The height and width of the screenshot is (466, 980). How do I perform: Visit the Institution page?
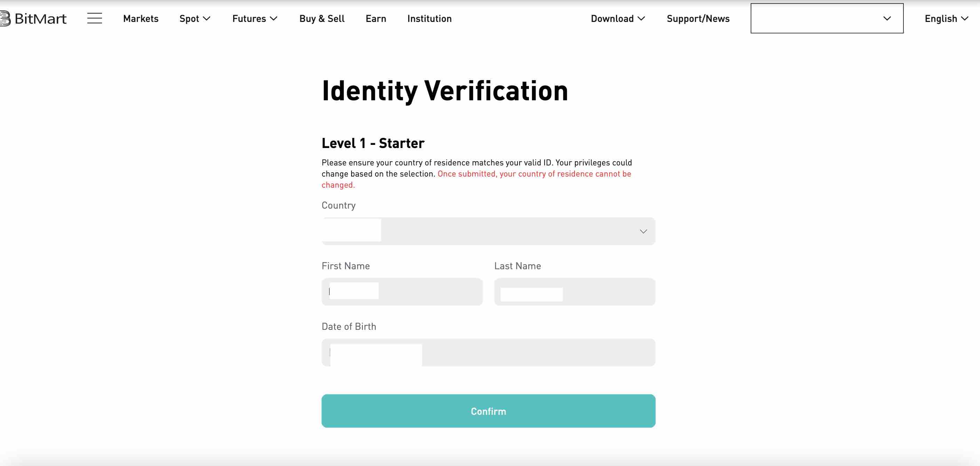[429, 18]
